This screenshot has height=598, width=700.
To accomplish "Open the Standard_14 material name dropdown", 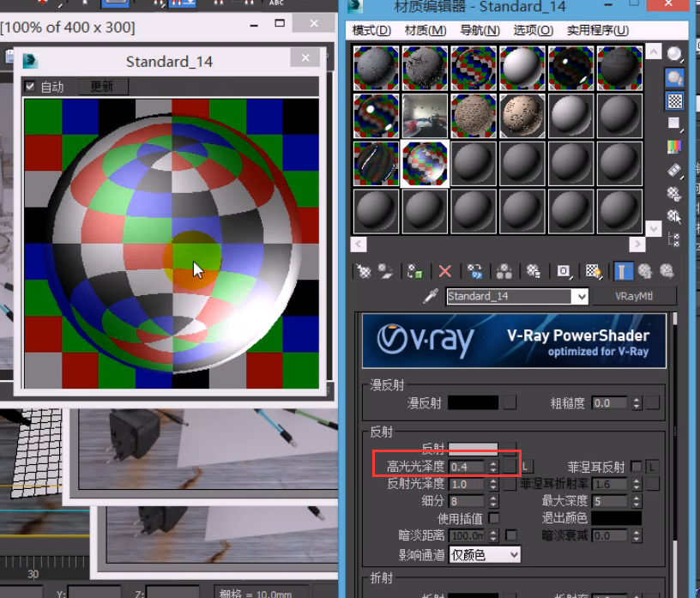I will pos(580,296).
